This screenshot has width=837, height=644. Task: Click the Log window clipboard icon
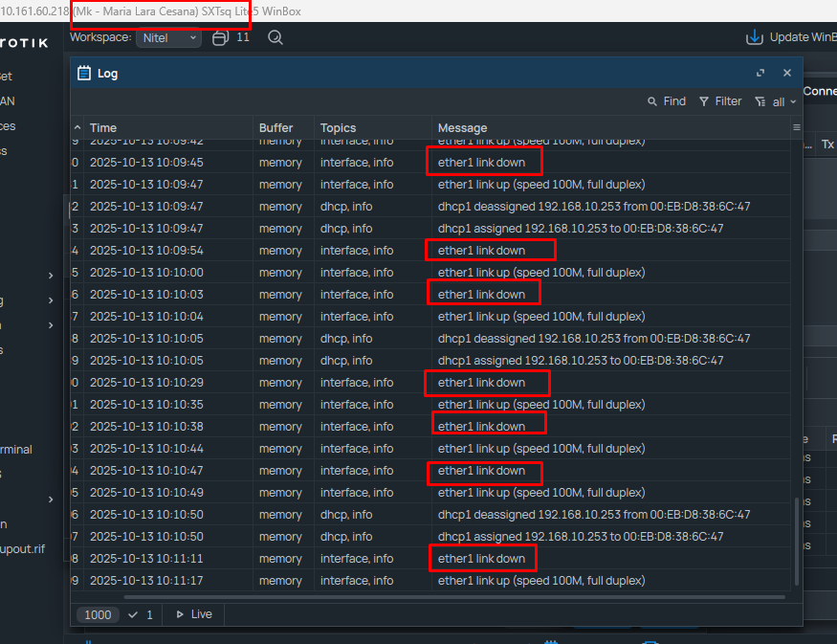point(84,73)
